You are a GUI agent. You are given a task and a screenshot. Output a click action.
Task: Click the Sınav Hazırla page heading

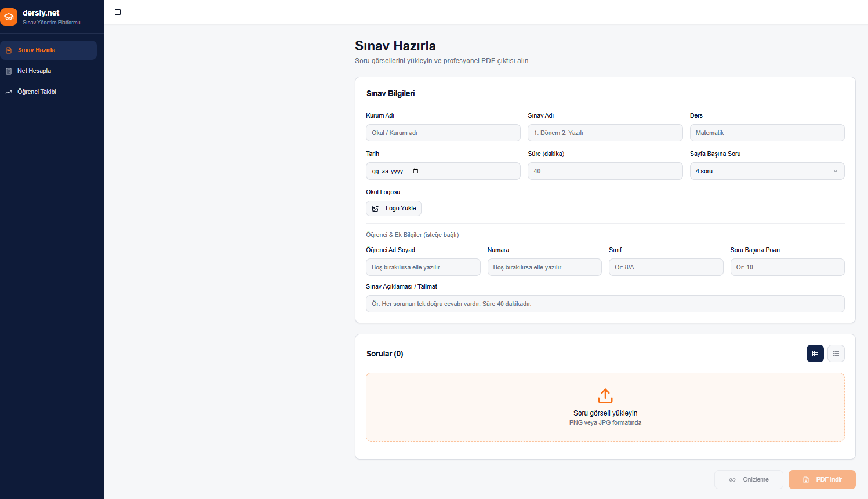pyautogui.click(x=395, y=46)
